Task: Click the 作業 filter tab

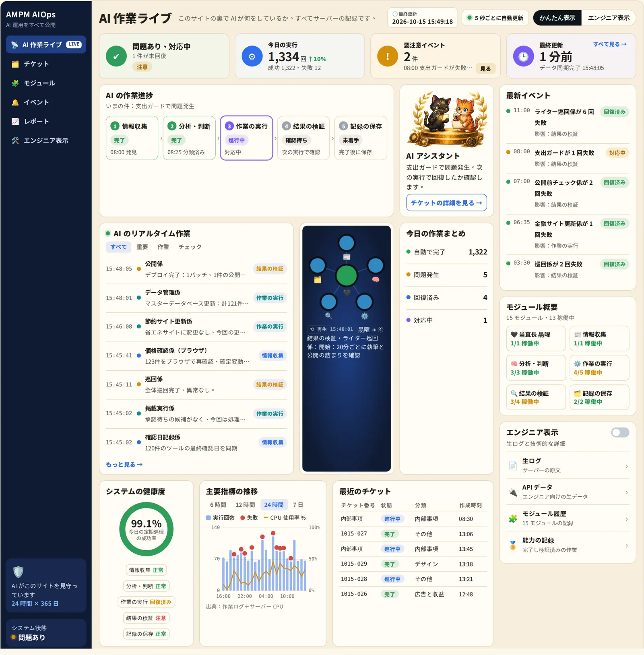Action: click(x=163, y=247)
